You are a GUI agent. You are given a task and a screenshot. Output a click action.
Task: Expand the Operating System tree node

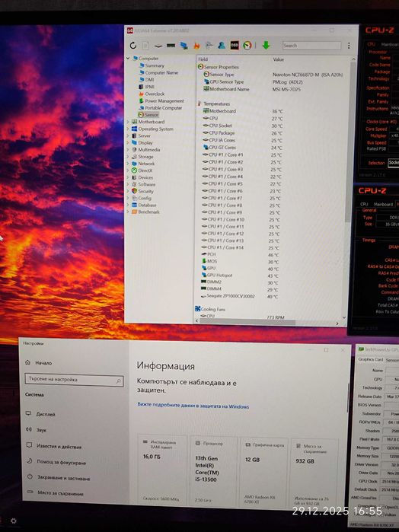click(x=128, y=129)
